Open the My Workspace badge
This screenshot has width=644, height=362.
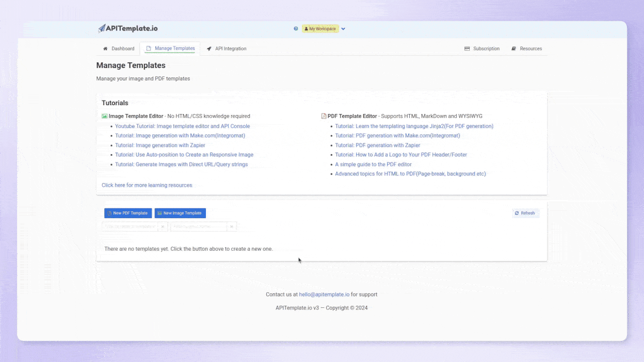click(320, 29)
